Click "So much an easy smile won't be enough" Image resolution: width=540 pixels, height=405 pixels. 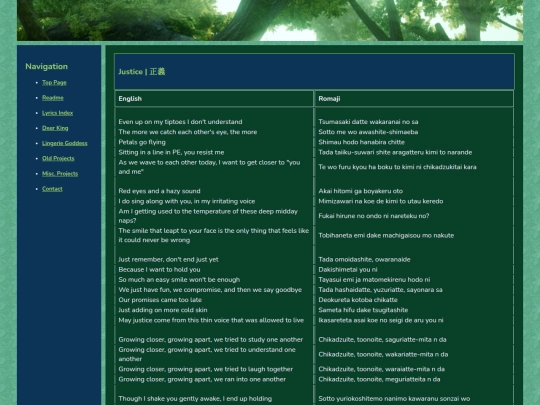point(179,280)
